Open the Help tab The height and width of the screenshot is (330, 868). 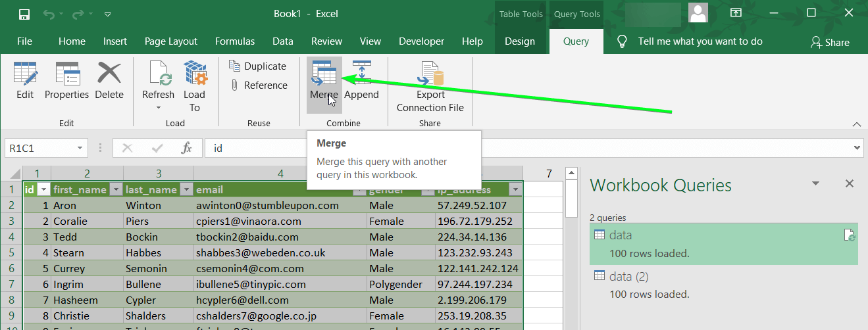[472, 41]
